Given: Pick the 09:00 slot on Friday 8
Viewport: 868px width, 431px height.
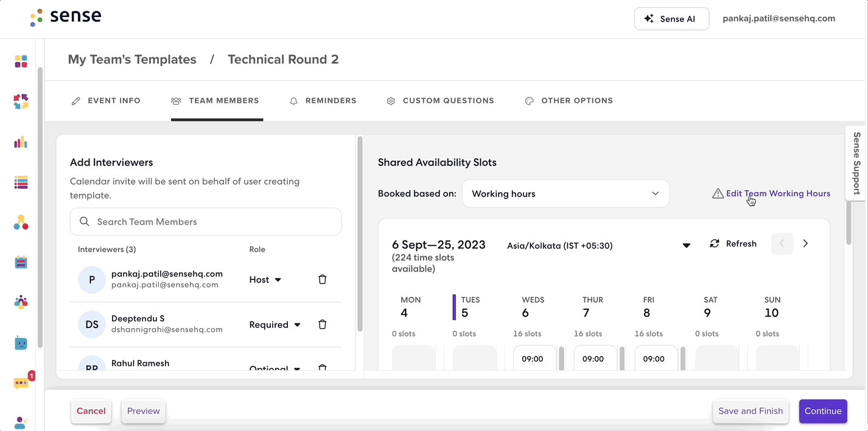Looking at the screenshot, I should (x=656, y=359).
